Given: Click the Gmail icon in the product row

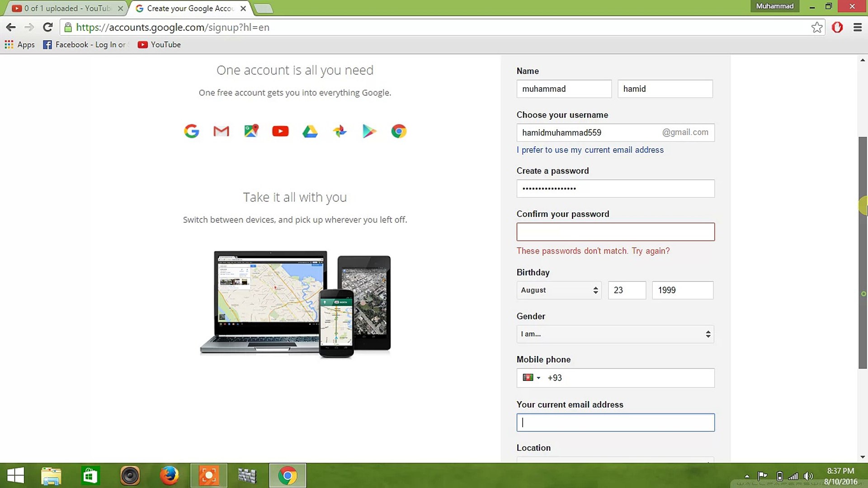Looking at the screenshot, I should tap(221, 131).
